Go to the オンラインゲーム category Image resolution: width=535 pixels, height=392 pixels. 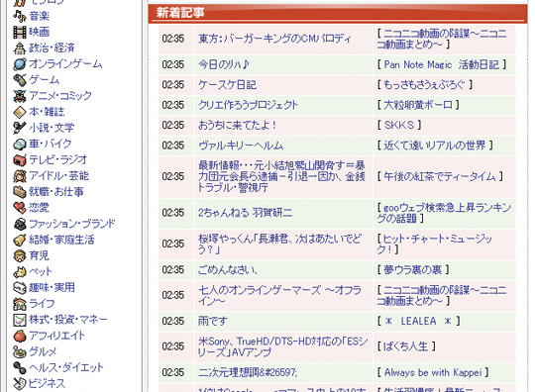tap(65, 63)
